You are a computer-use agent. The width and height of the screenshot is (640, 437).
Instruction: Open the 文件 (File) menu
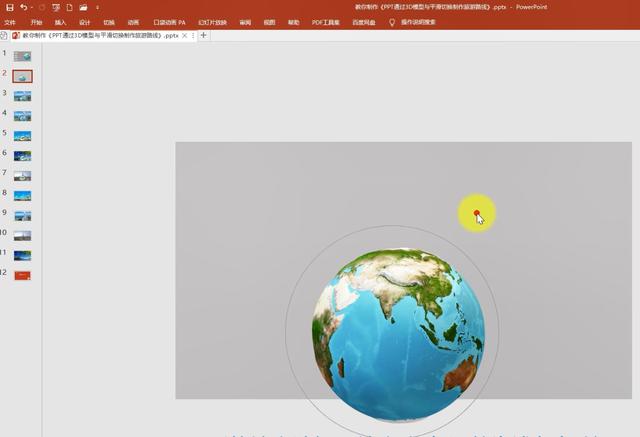[x=10, y=21]
